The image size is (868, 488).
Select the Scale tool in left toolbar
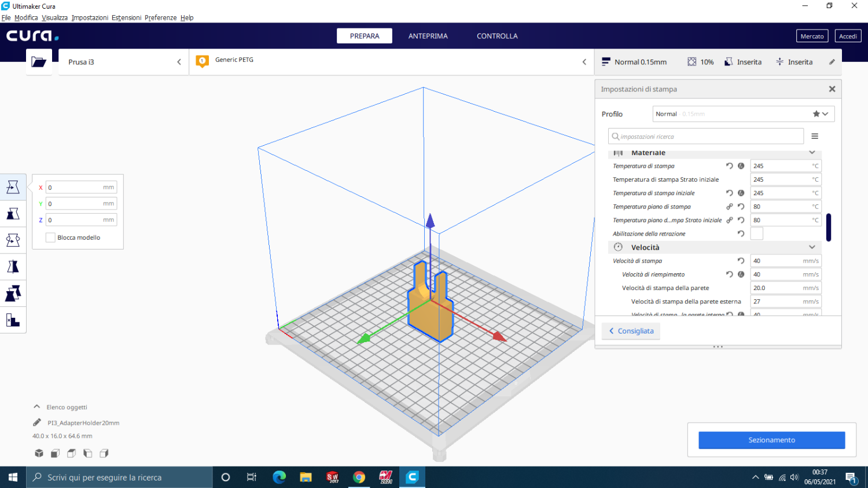pyautogui.click(x=13, y=214)
